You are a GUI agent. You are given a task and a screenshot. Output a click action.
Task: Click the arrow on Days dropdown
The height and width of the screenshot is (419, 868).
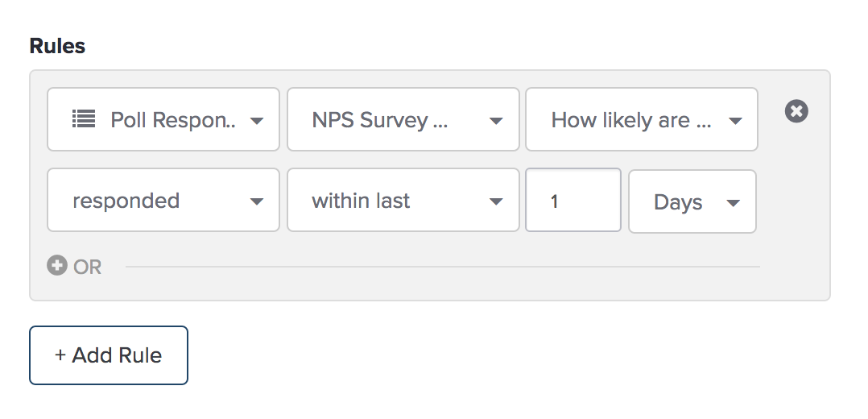(734, 203)
